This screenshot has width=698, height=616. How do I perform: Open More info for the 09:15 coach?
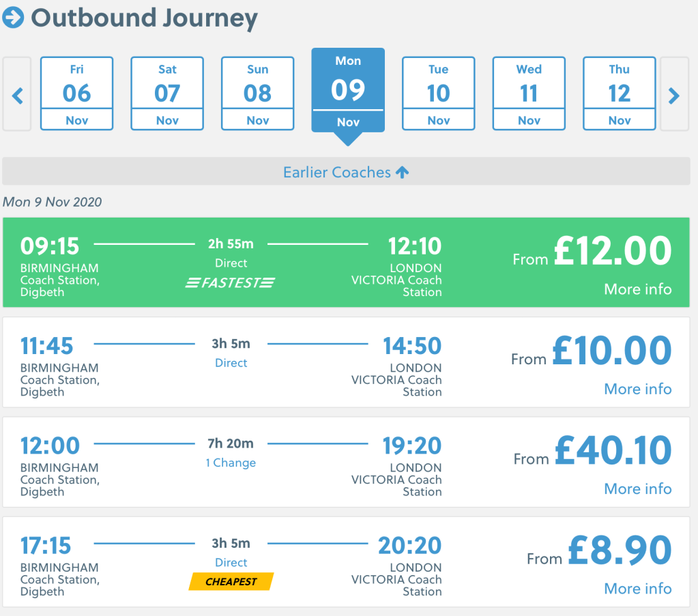pyautogui.click(x=637, y=289)
